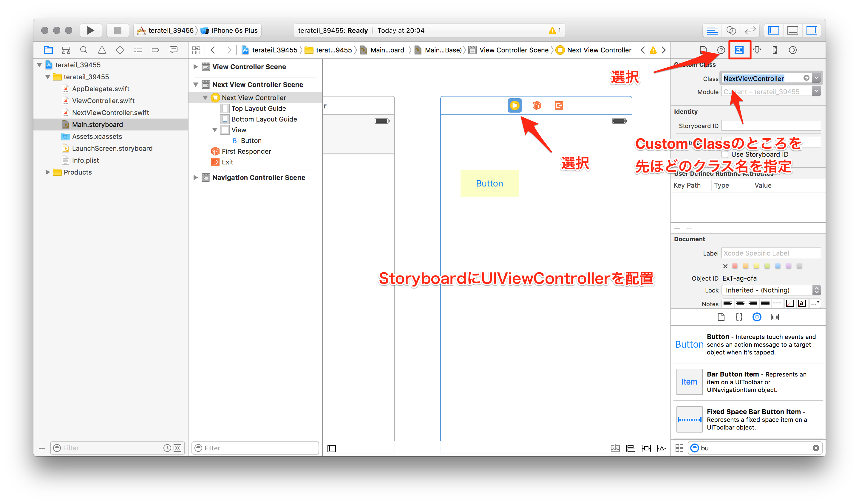Toggle the Debug area visibility
Image resolution: width=859 pixels, height=504 pixels.
[792, 30]
